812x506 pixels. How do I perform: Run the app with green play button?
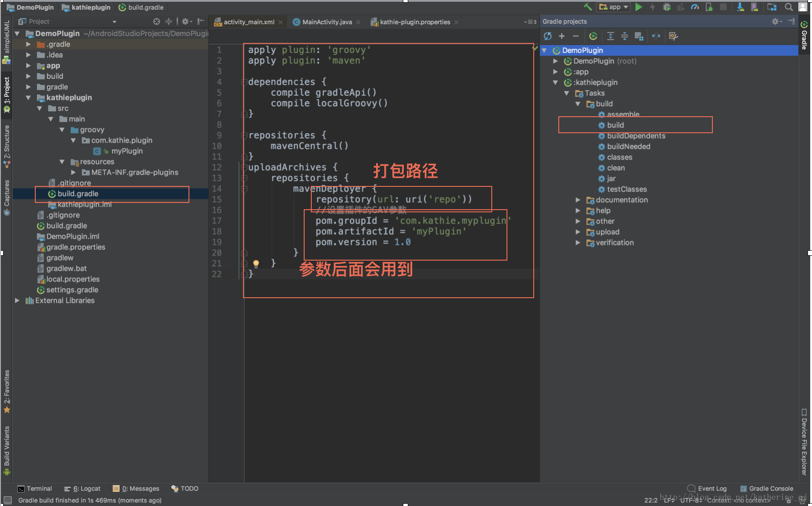[x=639, y=7]
